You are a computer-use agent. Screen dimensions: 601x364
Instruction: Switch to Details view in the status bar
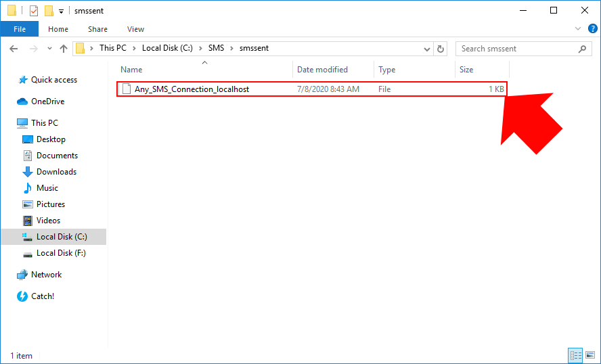pyautogui.click(x=576, y=355)
